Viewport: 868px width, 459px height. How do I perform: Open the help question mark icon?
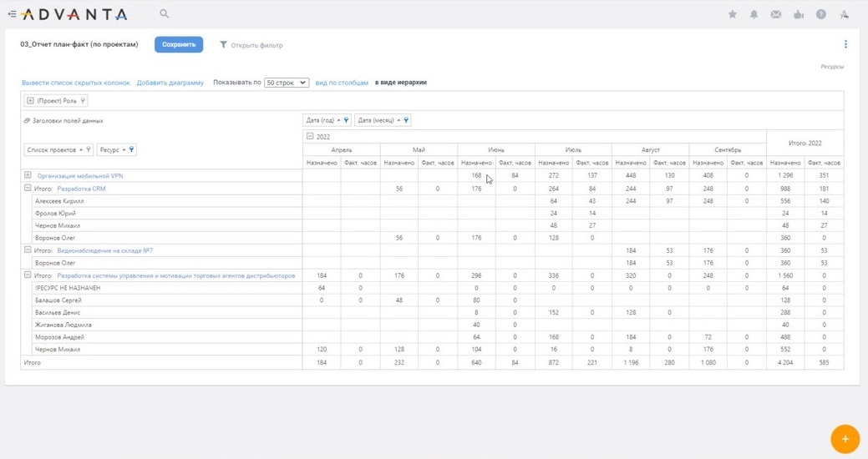click(x=821, y=14)
